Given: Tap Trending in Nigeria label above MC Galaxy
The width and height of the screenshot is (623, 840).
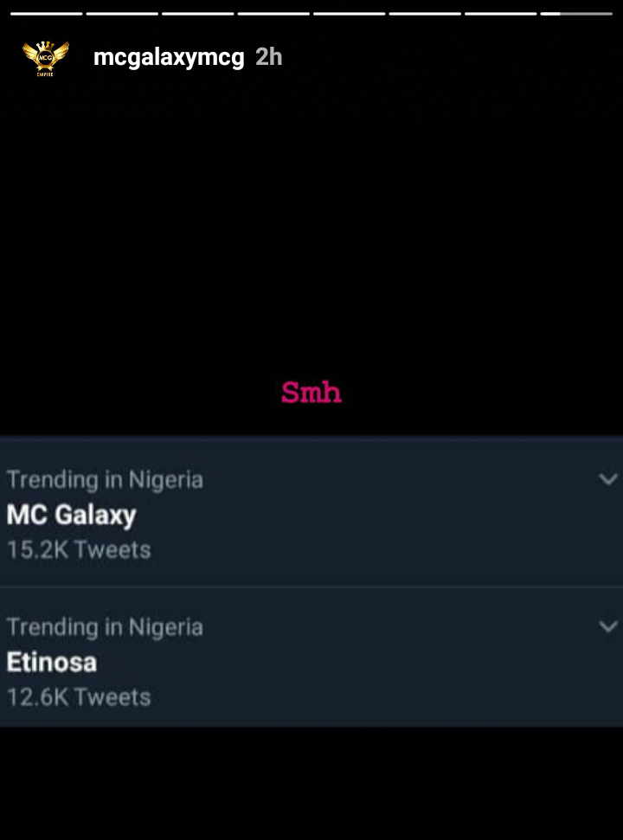Looking at the screenshot, I should (x=105, y=479).
